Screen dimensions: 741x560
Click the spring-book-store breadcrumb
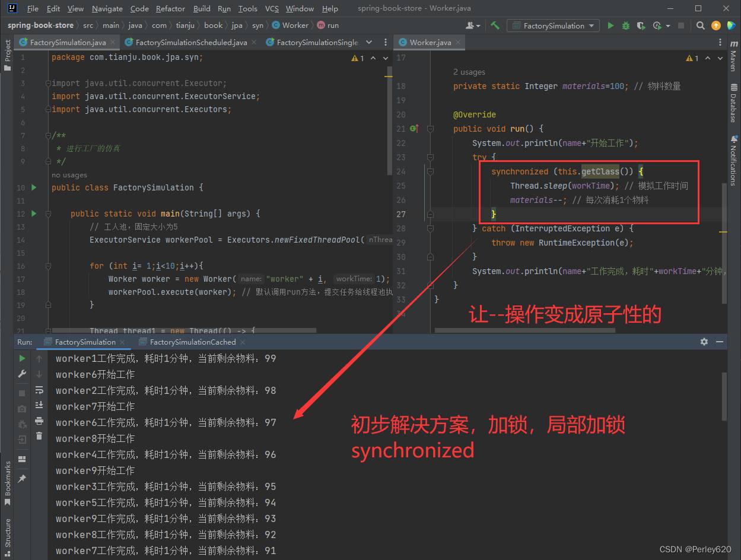pyautogui.click(x=40, y=26)
